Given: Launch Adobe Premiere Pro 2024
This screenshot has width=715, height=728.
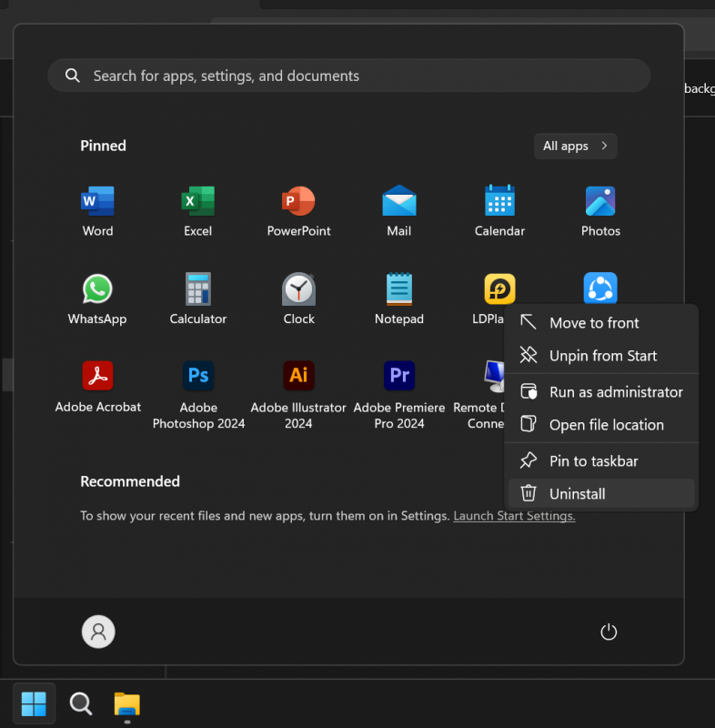Looking at the screenshot, I should pos(399,395).
